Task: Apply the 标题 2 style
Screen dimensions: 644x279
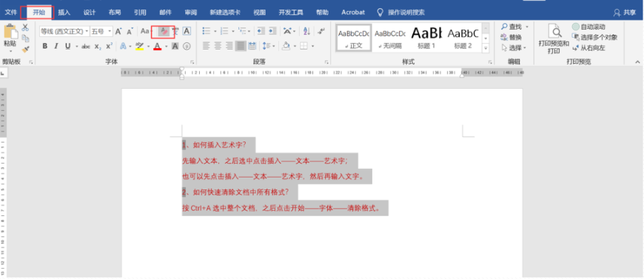Action: [463, 38]
